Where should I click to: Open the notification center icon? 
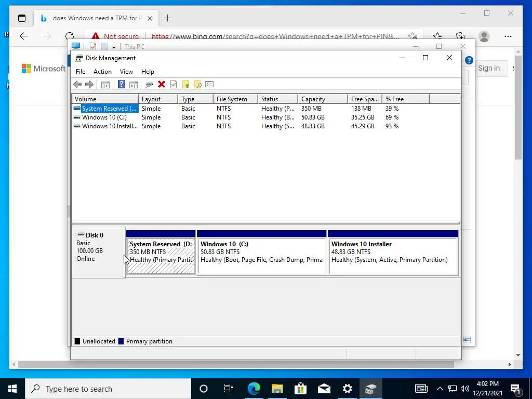pyautogui.click(x=516, y=389)
